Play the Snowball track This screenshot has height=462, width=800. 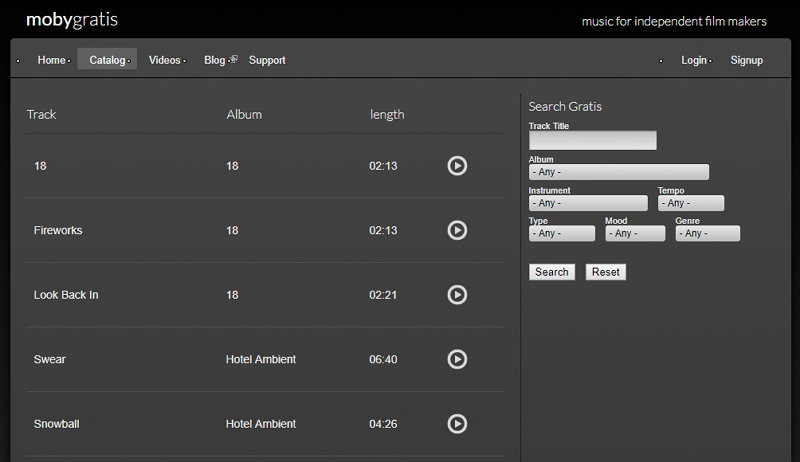[456, 424]
